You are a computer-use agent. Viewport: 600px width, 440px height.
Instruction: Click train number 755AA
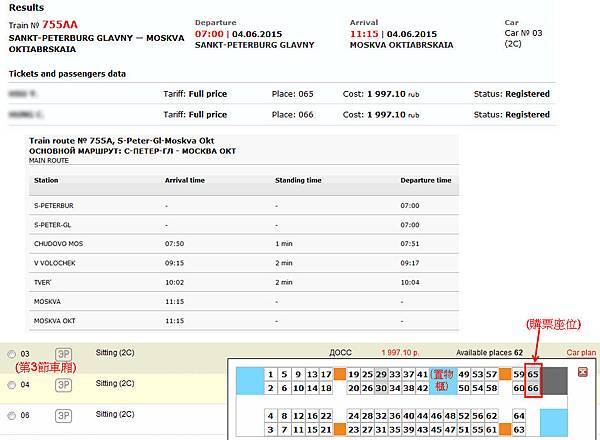click(60, 24)
